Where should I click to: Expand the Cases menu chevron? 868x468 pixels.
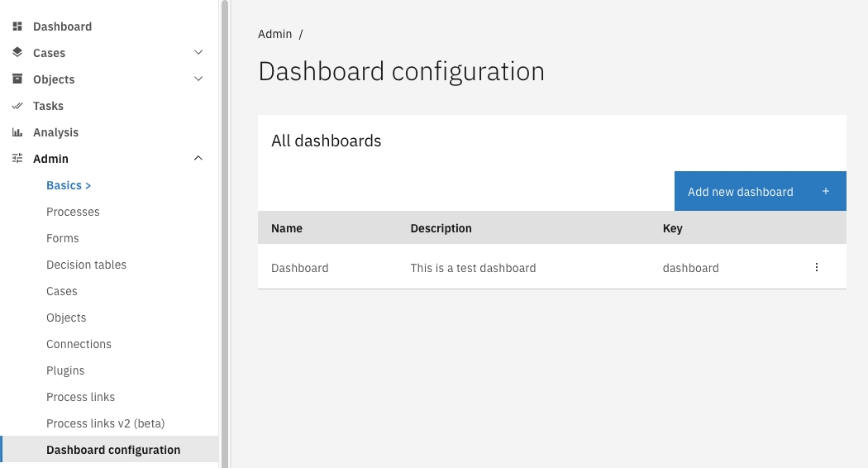[x=198, y=53]
